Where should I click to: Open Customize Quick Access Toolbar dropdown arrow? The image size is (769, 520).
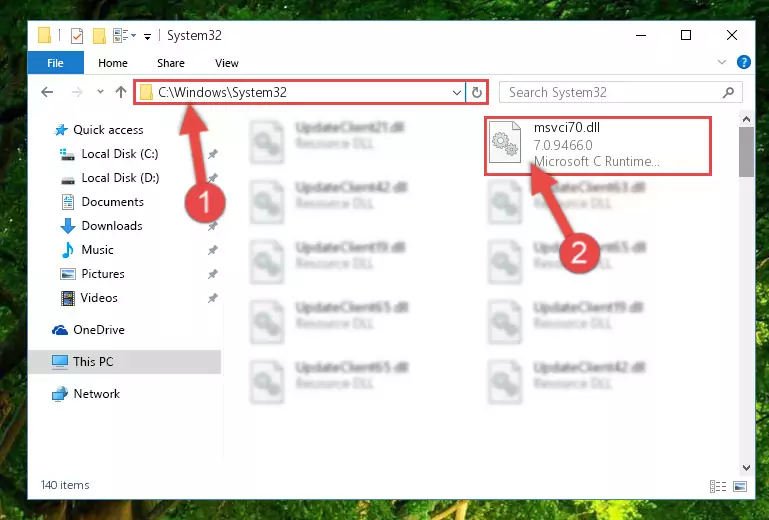[147, 37]
